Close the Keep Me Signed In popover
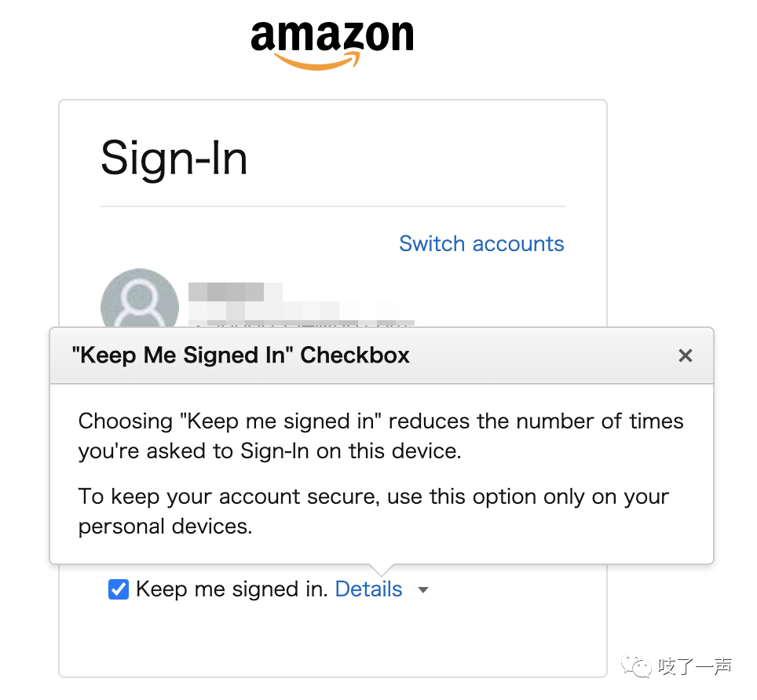 (x=685, y=355)
